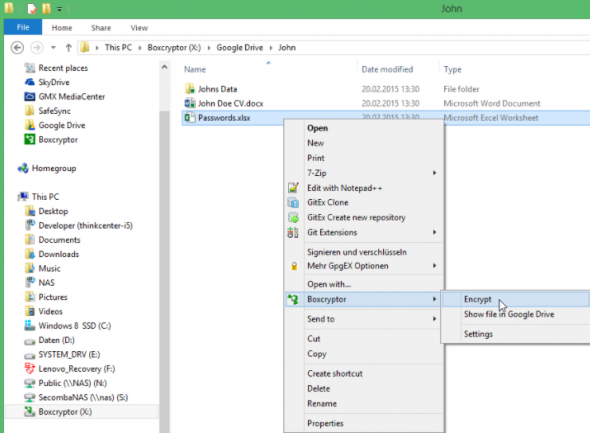Choose Print in the context menu
Viewport: 590px width, 433px height.
point(315,158)
